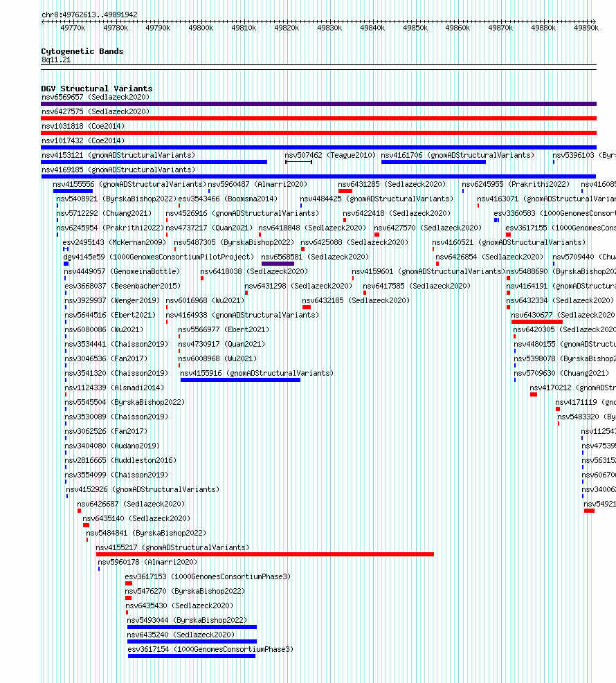Click the nsv6008968 (Wu2021) label

pyautogui.click(x=218, y=358)
